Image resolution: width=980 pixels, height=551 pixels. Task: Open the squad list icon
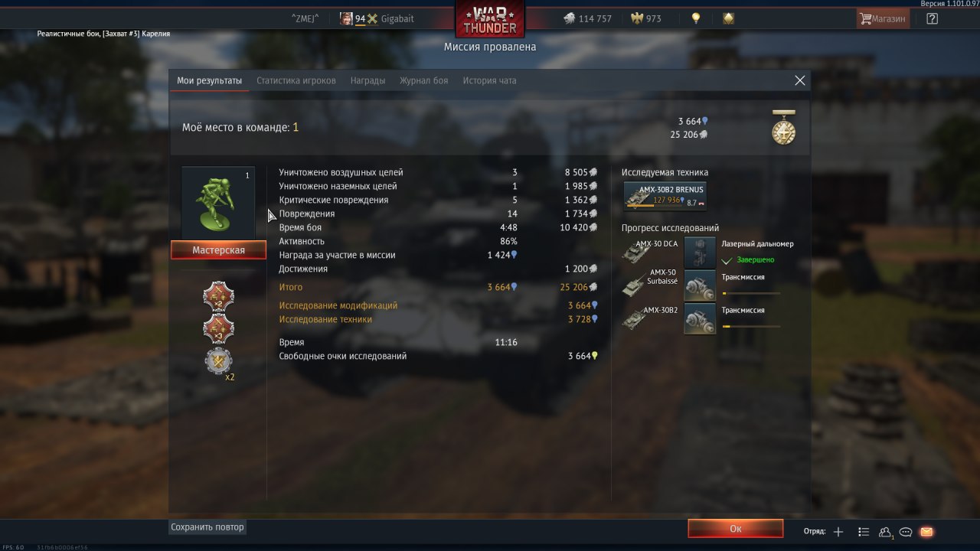coord(864,532)
